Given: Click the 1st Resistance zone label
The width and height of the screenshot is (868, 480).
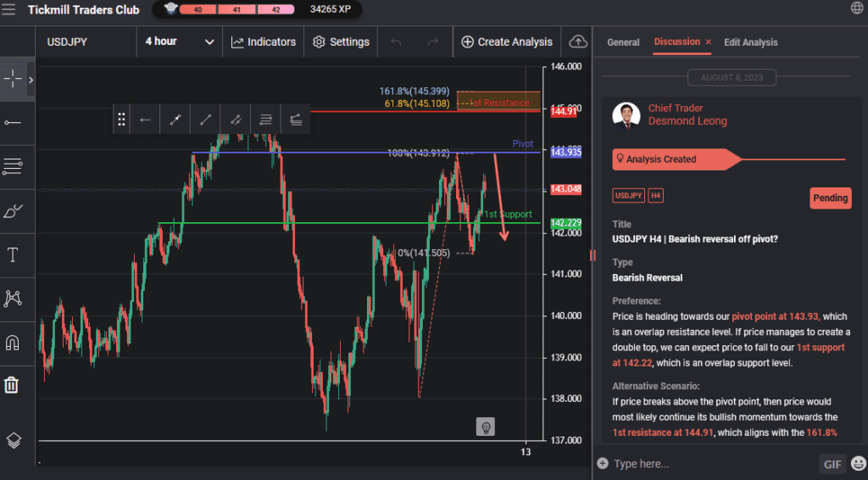Looking at the screenshot, I should pos(499,103).
